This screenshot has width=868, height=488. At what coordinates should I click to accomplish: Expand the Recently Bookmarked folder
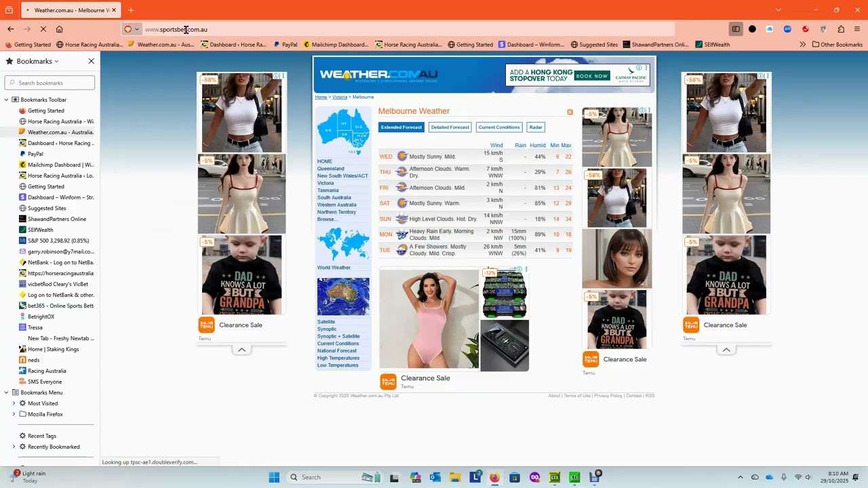tap(14, 447)
